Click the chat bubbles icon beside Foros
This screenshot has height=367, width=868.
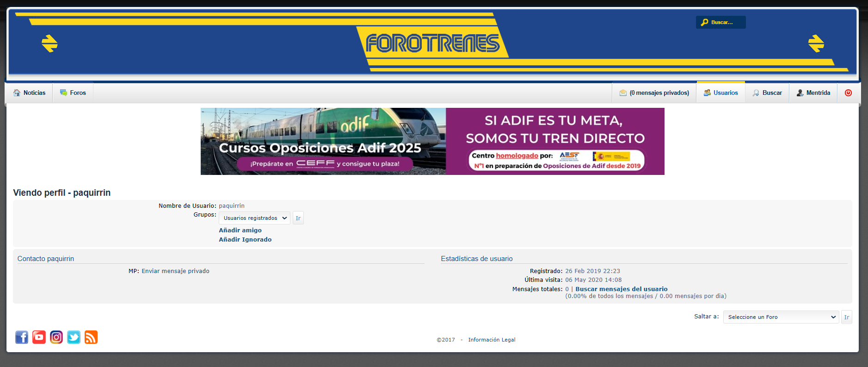point(63,93)
